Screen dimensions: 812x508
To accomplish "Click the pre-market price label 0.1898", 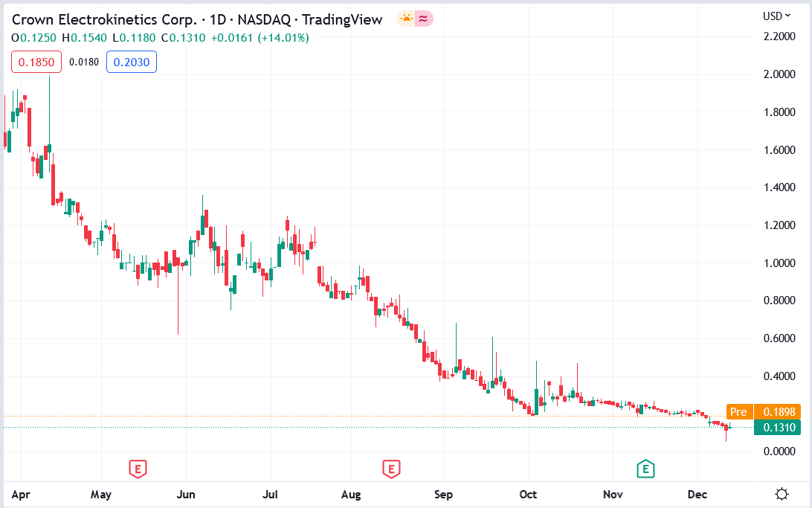I will point(777,412).
